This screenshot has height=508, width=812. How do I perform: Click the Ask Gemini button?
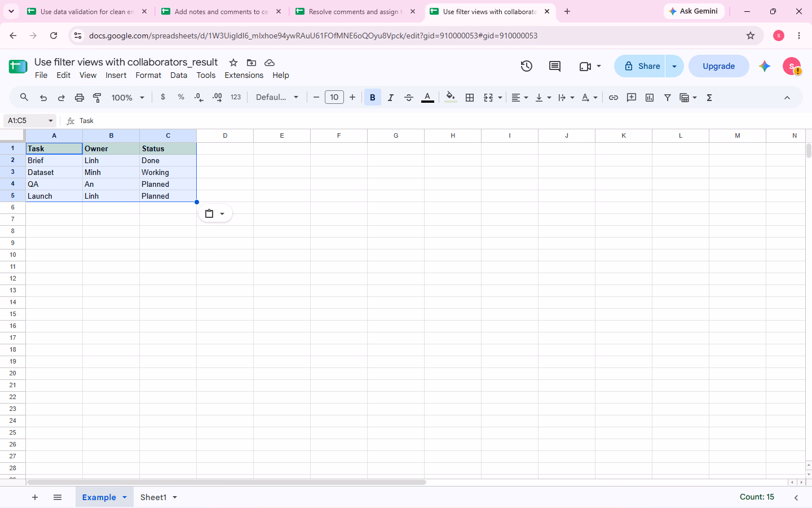(x=694, y=11)
